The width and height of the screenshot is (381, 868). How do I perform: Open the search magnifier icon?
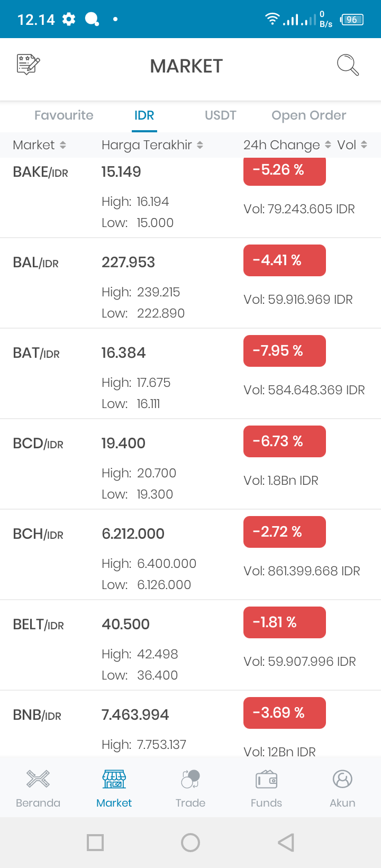[x=348, y=65]
